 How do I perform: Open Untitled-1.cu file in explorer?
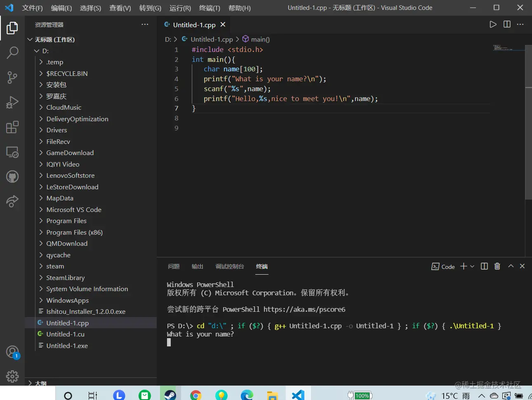[65, 334]
